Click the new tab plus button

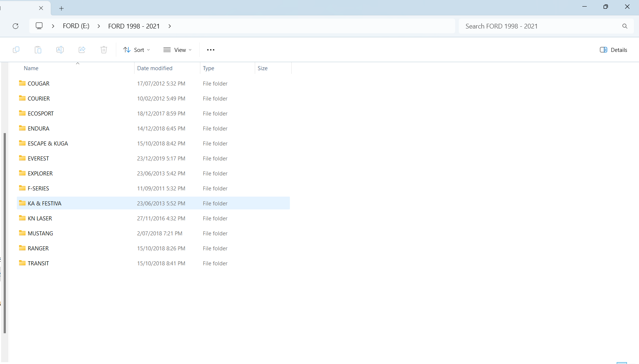(x=61, y=8)
